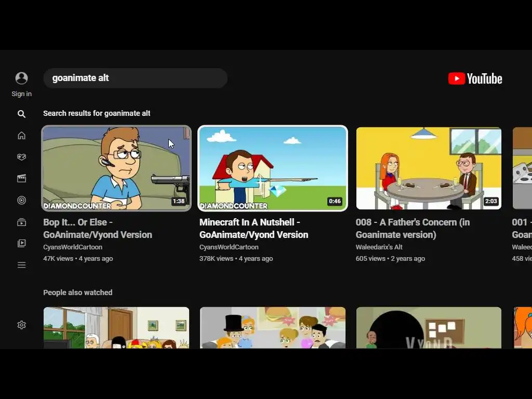This screenshot has width=532, height=399.
Task: Open Waleedarix's Alt channel under 008 video
Action: [379, 247]
